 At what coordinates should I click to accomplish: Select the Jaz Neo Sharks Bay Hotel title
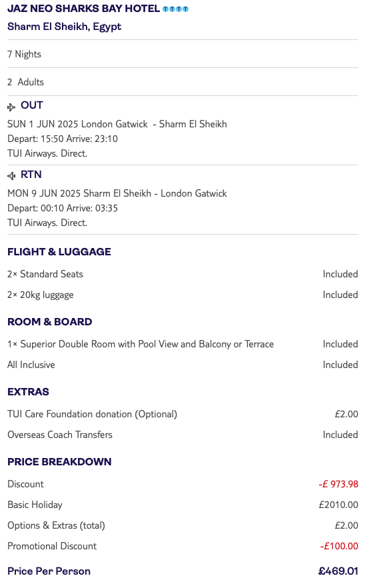click(x=83, y=9)
